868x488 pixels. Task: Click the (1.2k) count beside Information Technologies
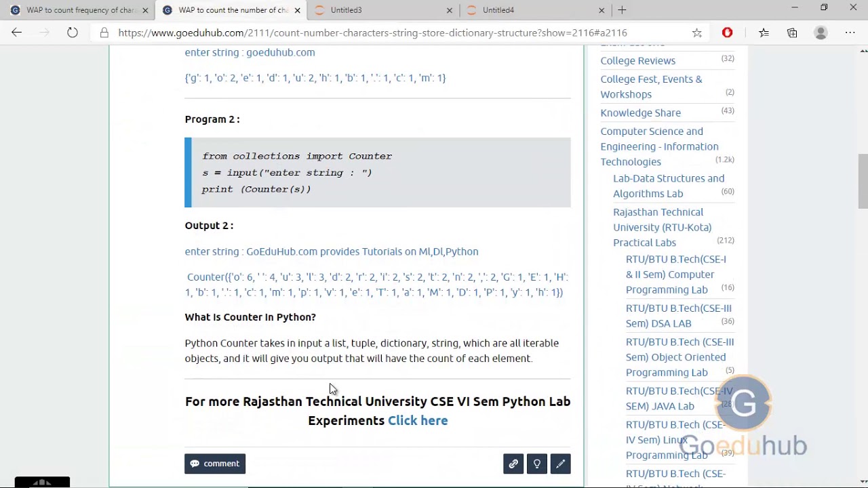click(x=725, y=159)
